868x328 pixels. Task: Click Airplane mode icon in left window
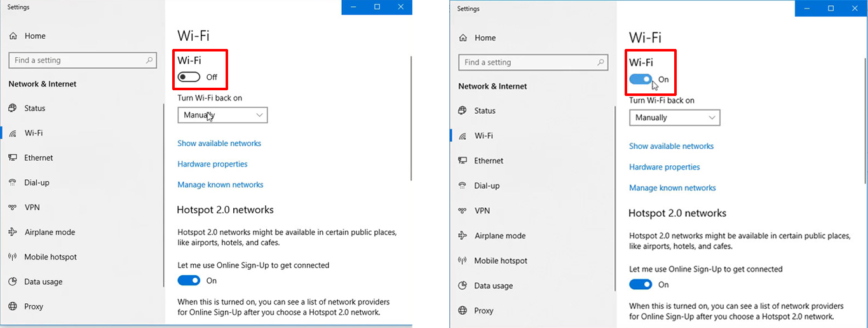click(13, 232)
